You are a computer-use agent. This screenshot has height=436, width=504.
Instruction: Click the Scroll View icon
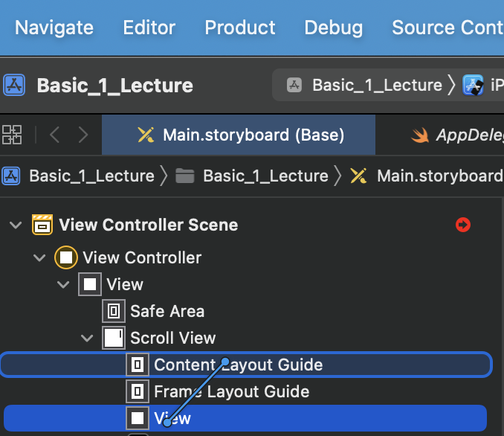(114, 338)
